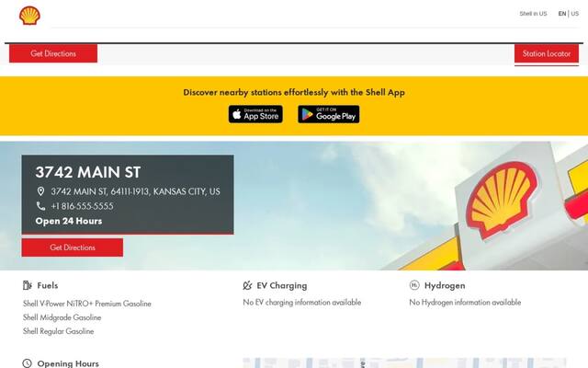The image size is (588, 368).
Task: Click the Discover nearby stations banner text
Action: 294,92
